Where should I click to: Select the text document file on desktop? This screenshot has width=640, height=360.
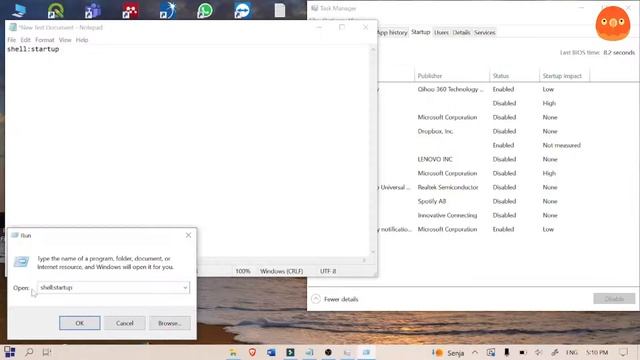[280, 10]
